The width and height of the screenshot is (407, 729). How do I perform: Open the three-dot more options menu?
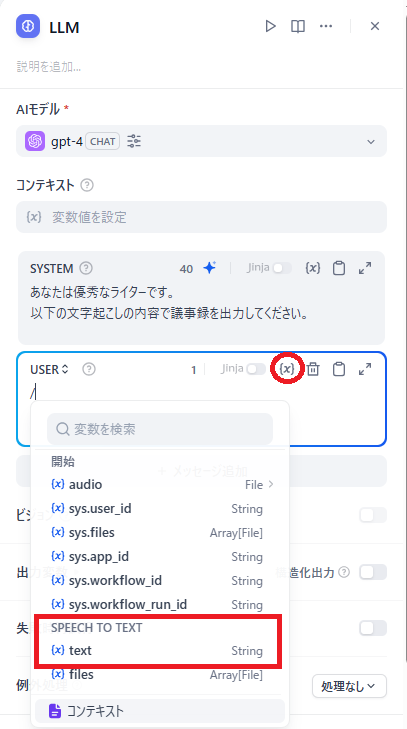(x=326, y=26)
